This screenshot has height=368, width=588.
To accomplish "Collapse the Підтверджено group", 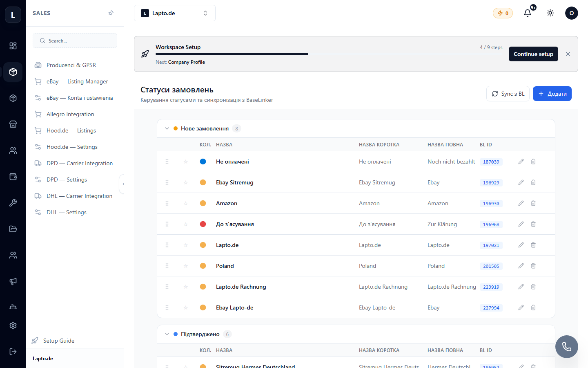I will click(x=167, y=334).
